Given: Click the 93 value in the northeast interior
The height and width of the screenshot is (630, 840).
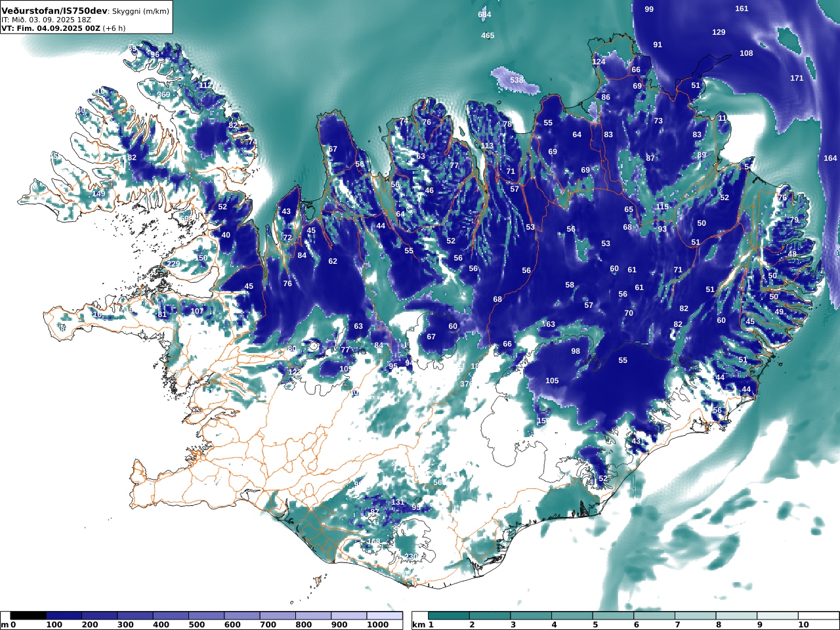Looking at the screenshot, I should [x=662, y=229].
